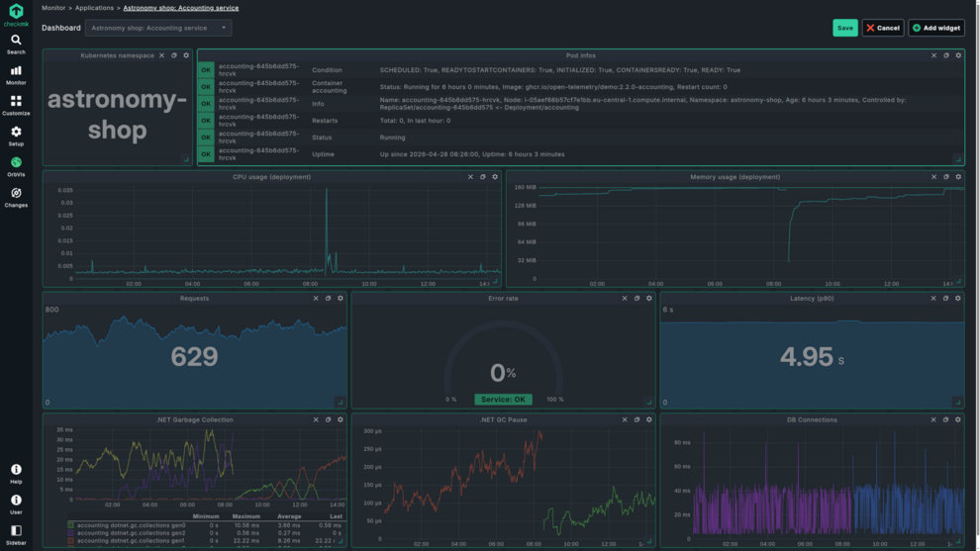Go to Monitor breadcrumb
This screenshot has height=551, width=980.
point(53,8)
